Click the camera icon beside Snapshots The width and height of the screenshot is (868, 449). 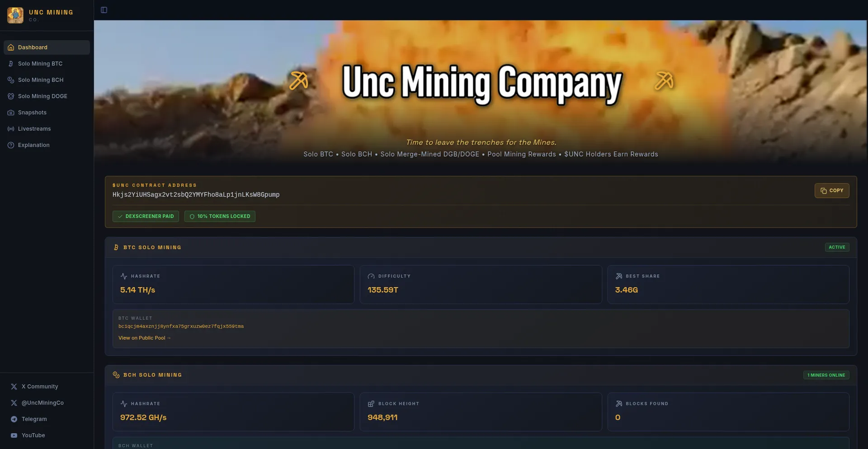[11, 113]
